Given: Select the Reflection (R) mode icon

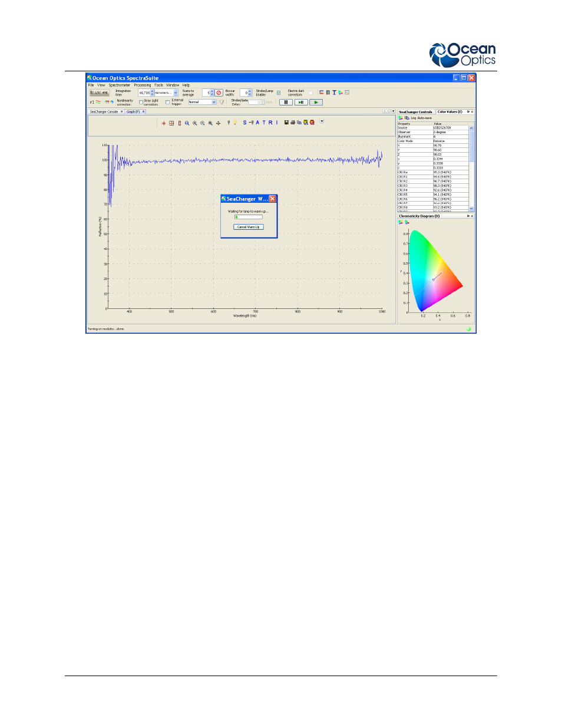Looking at the screenshot, I should 270,123.
